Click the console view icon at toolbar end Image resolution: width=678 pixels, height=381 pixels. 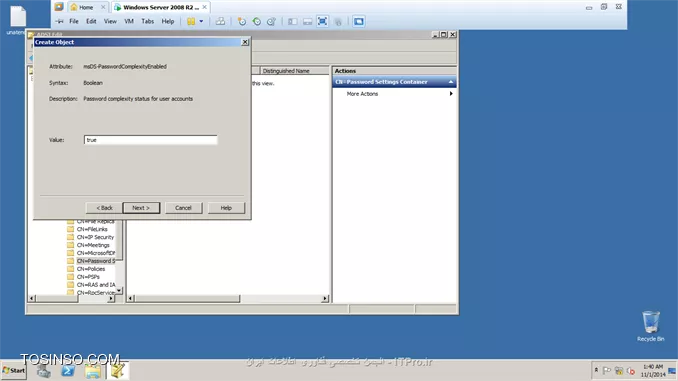tap(358, 21)
